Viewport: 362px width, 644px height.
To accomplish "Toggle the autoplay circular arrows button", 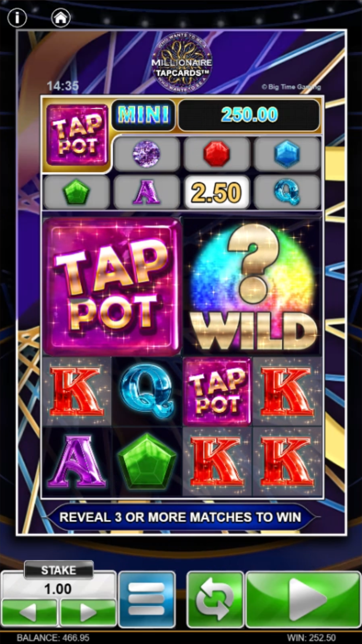I will 215,599.
